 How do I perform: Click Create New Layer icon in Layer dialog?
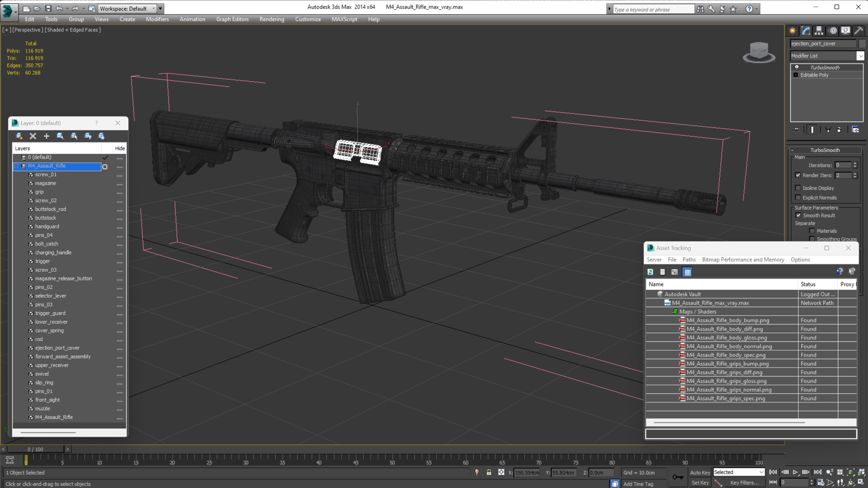(19, 136)
